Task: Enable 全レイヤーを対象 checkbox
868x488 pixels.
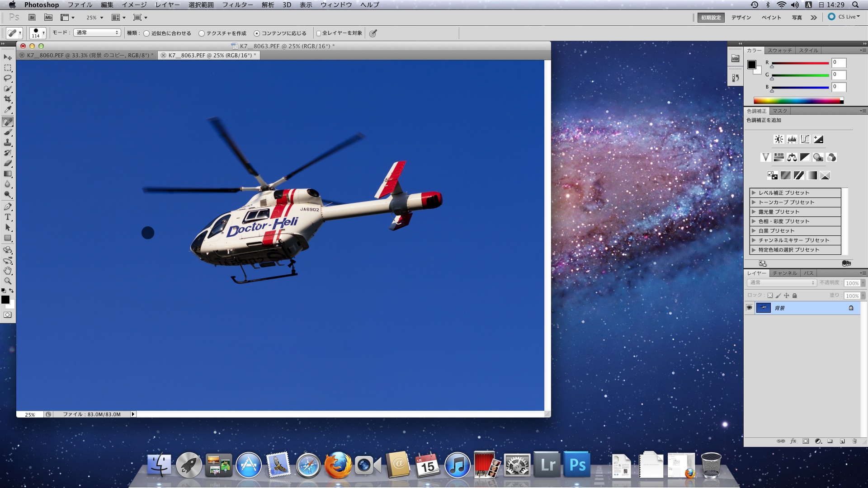Action: (319, 33)
